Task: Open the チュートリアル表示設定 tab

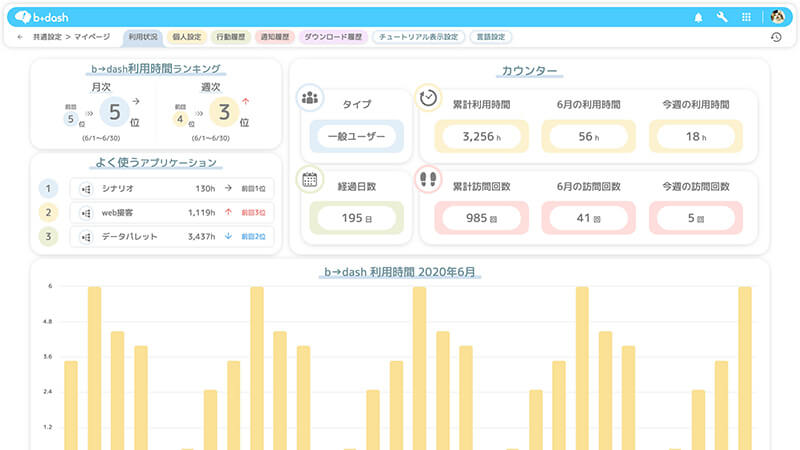Action: click(418, 37)
